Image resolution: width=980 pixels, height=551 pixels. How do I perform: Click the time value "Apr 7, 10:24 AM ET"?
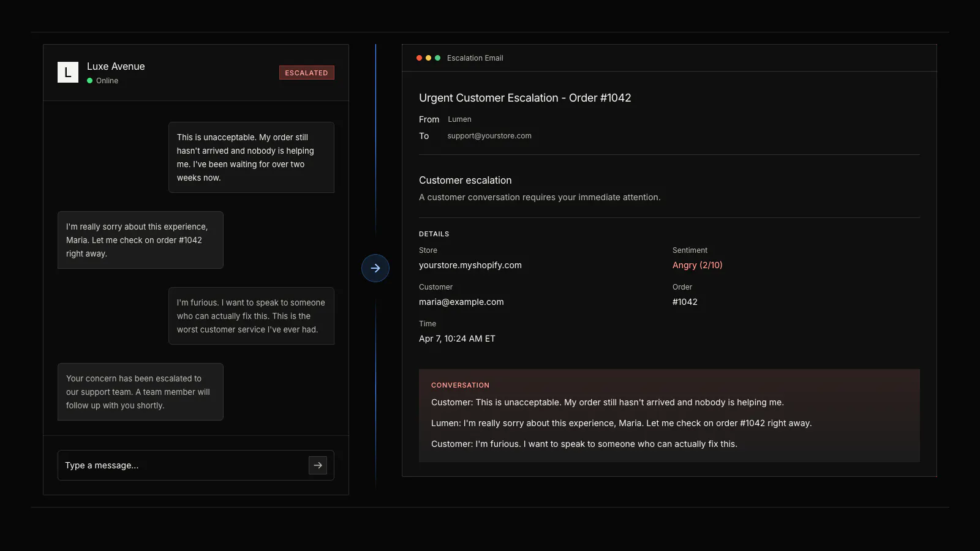(x=457, y=339)
